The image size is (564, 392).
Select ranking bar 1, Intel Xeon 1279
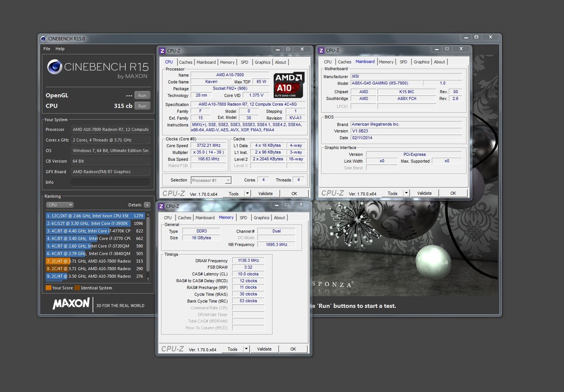(95, 216)
